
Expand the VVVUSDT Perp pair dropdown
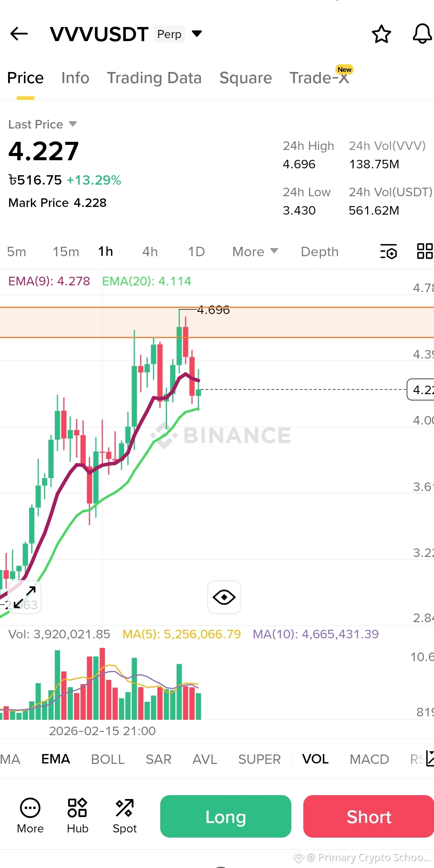197,34
